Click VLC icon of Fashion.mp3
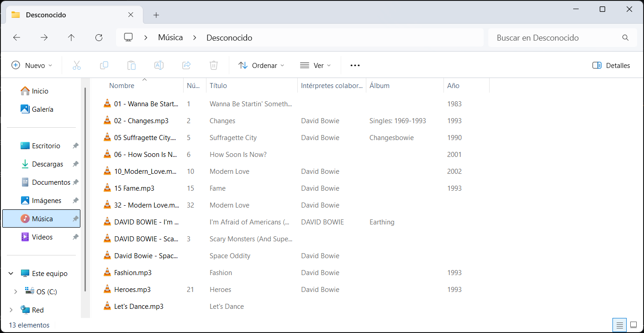 (x=107, y=272)
